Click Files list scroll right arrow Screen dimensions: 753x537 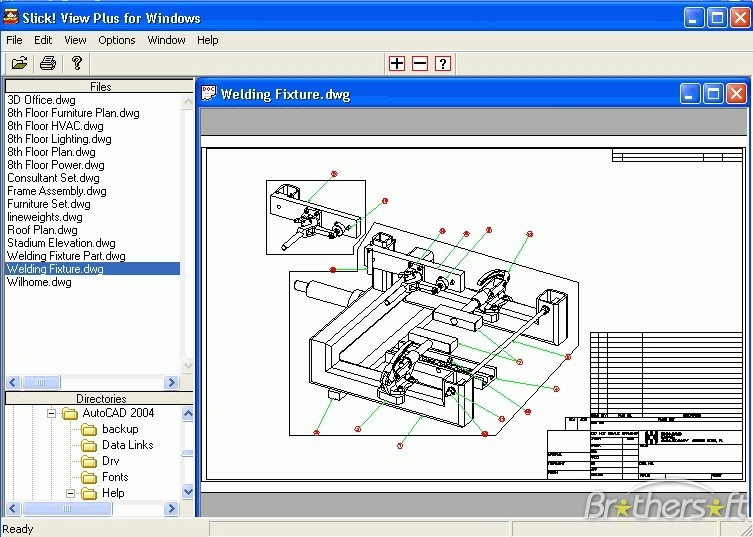[171, 383]
